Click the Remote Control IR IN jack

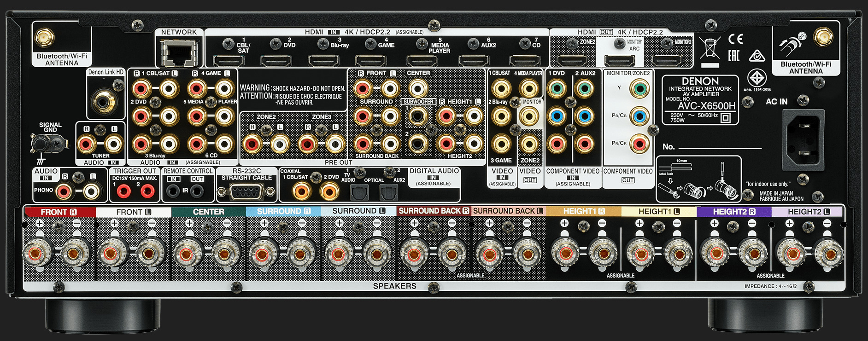(173, 191)
